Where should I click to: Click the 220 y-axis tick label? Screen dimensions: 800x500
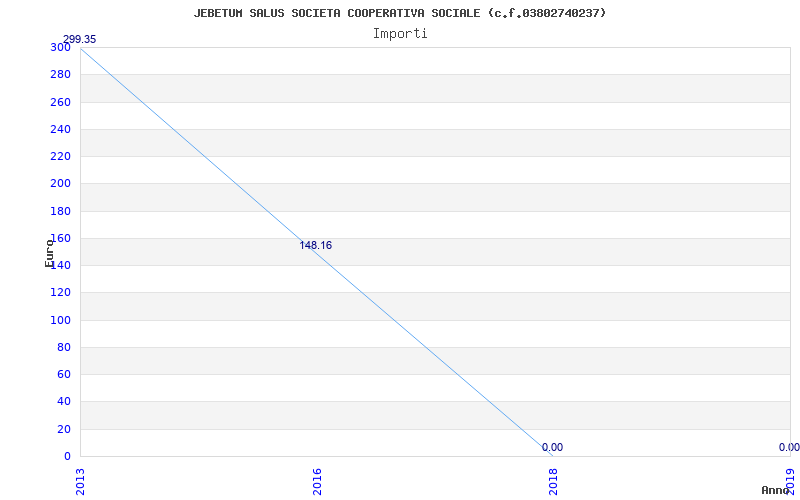[60, 157]
